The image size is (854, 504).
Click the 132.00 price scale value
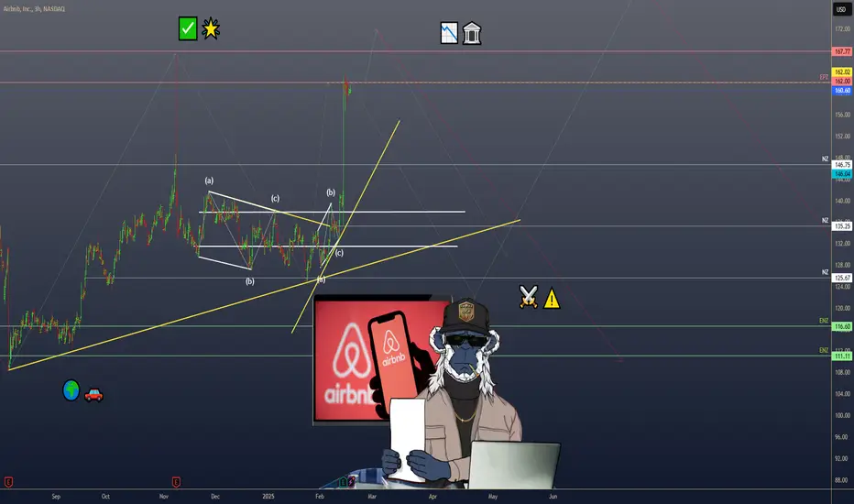[x=842, y=244]
